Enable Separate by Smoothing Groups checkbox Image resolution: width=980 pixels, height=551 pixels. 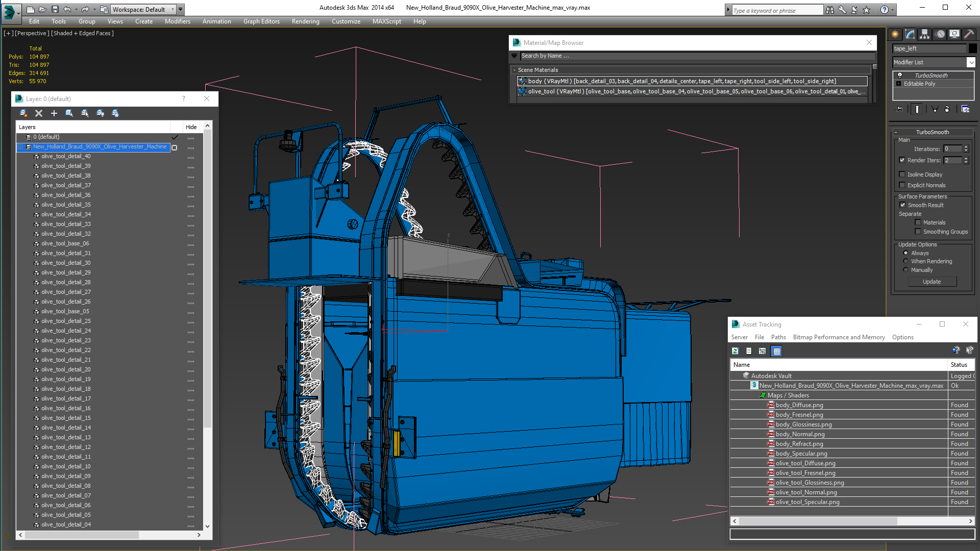[918, 232]
